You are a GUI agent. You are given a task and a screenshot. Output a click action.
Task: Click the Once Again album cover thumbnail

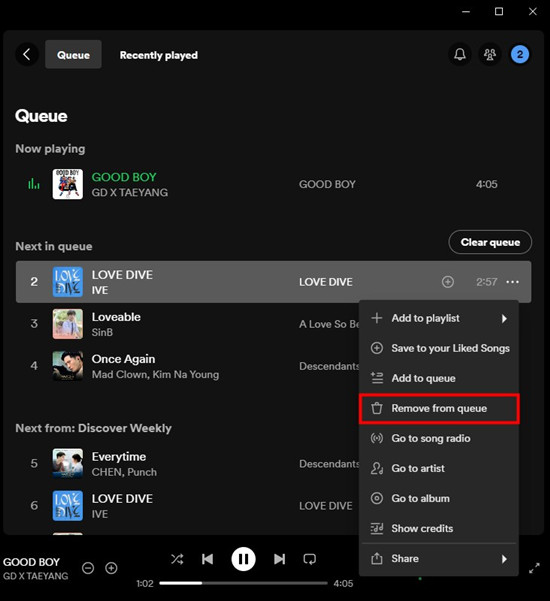click(x=67, y=366)
